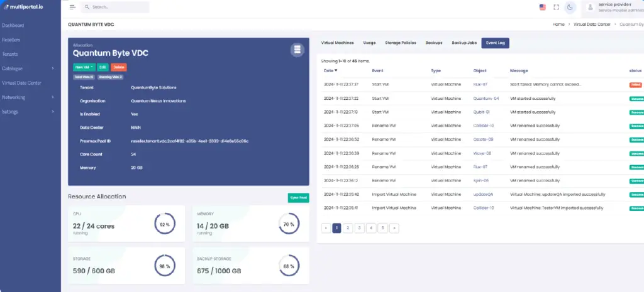The width and height of the screenshot is (644, 292).
Task: Click the Sync Pool button
Action: click(x=298, y=198)
